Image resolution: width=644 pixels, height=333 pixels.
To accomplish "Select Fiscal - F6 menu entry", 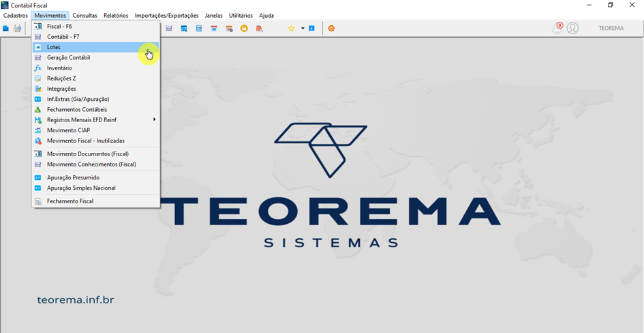I will (95, 27).
